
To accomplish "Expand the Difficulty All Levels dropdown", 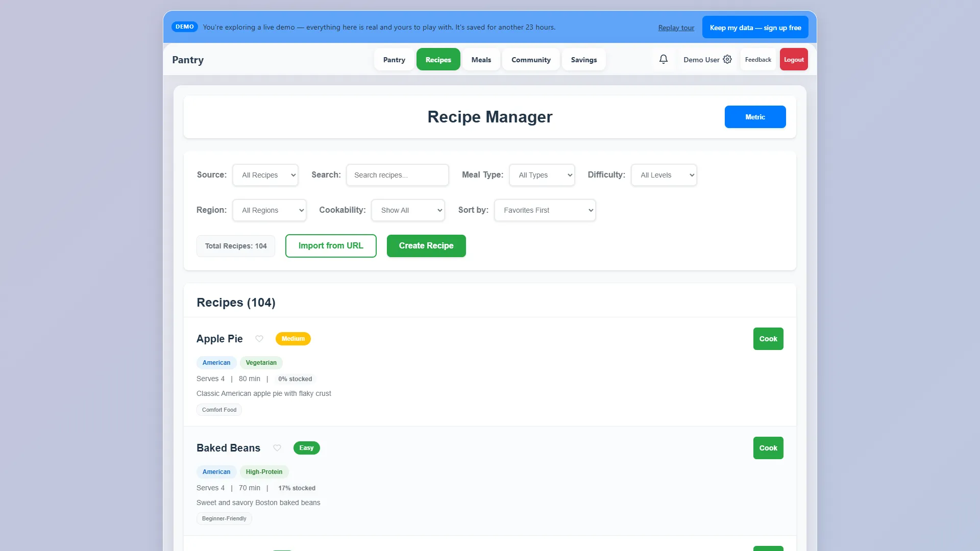I will click(664, 175).
